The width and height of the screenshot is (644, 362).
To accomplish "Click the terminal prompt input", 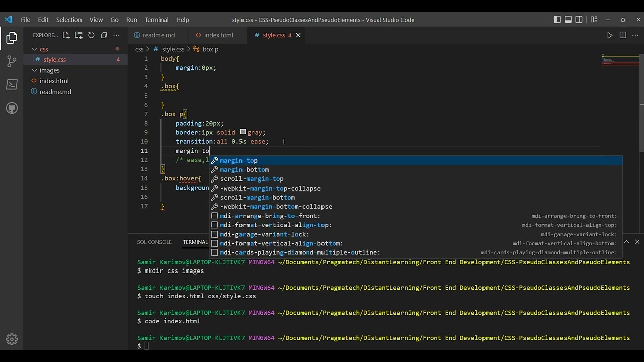I will pyautogui.click(x=147, y=346).
